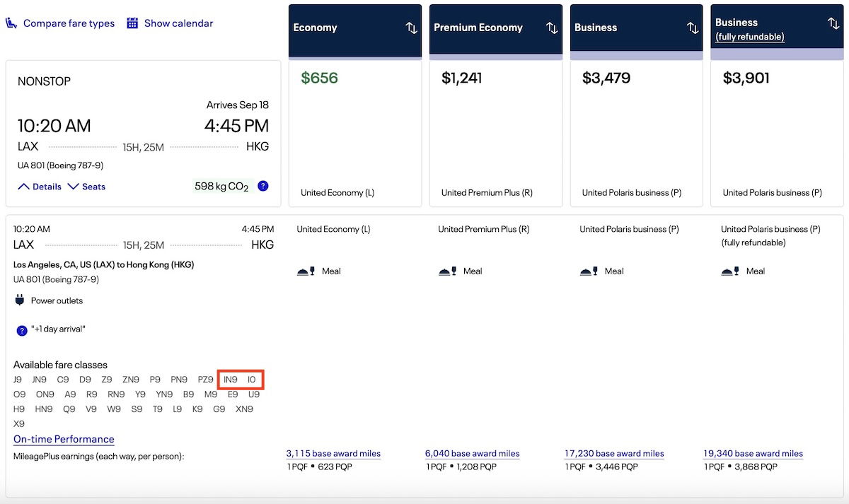Click Available fare classes heading
Image resolution: width=849 pixels, height=504 pixels.
[x=60, y=365]
